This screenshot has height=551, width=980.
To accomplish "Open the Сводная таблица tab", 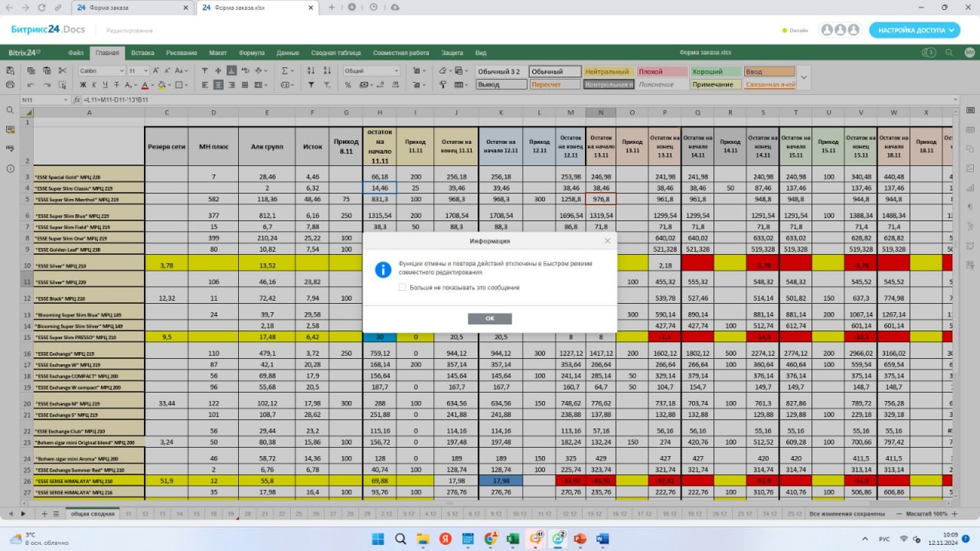I will pos(336,53).
